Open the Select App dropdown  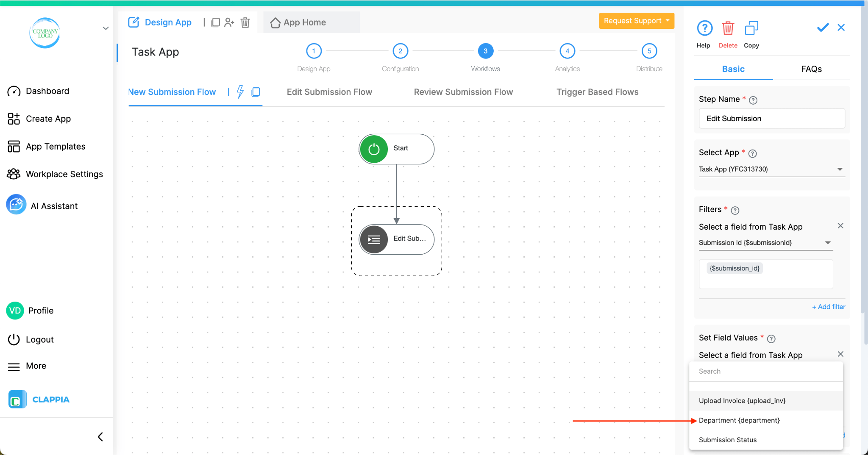pos(840,169)
